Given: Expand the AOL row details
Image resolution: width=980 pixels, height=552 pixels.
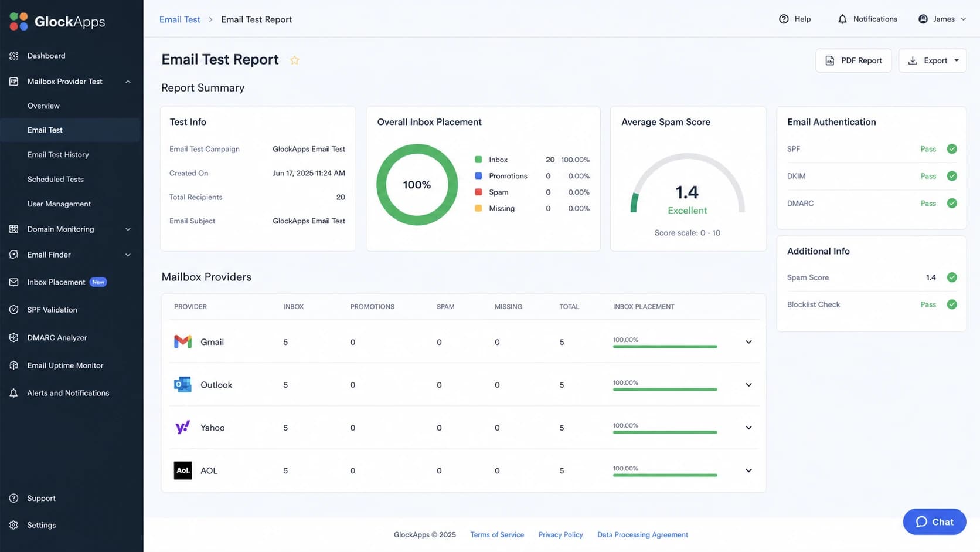Looking at the screenshot, I should pos(748,470).
